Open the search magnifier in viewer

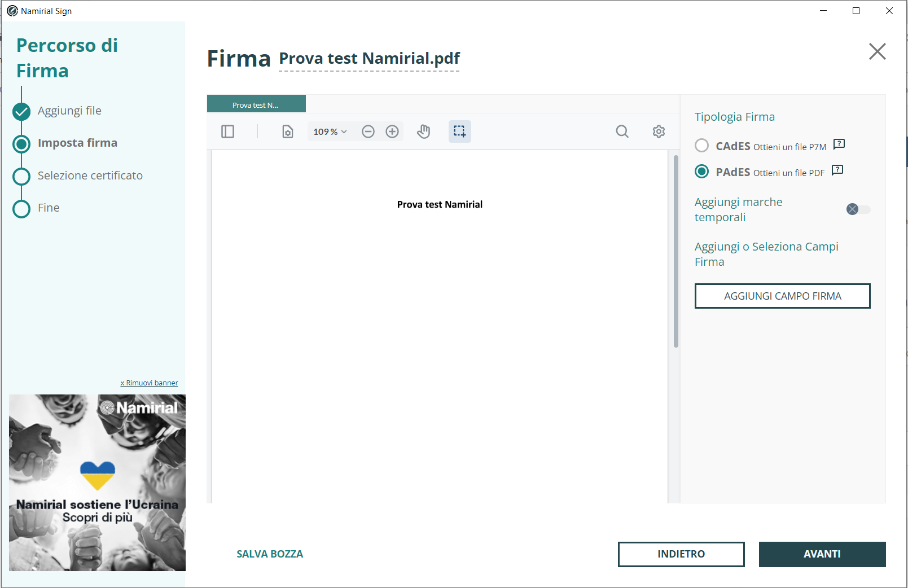coord(622,131)
